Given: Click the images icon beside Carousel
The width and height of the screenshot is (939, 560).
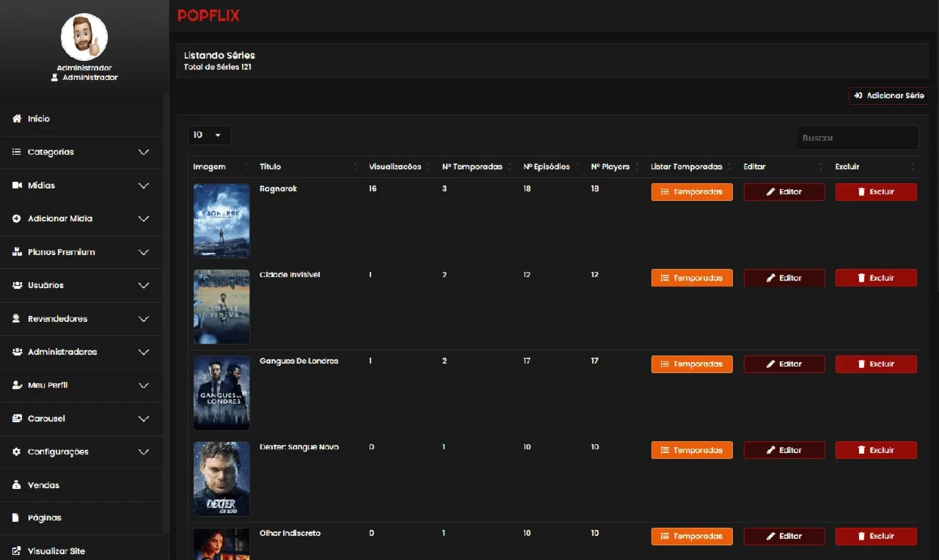Looking at the screenshot, I should [17, 419].
